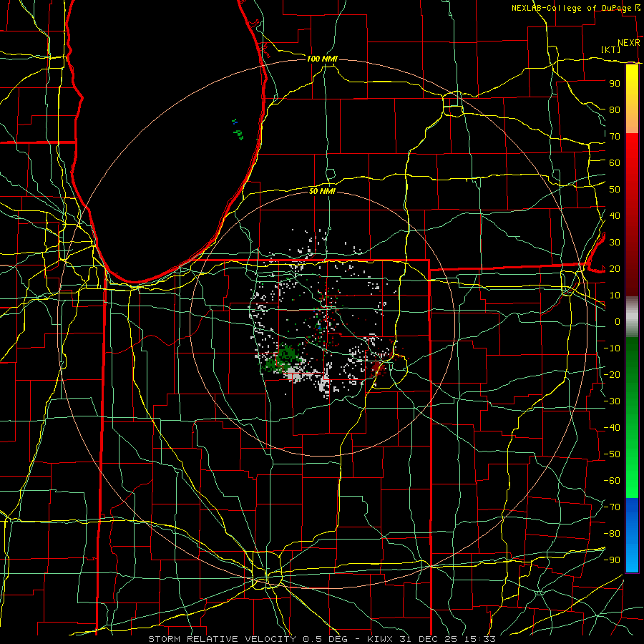Click the -60 knot scale label
Viewport: 644px width, 644px height.
tap(612, 481)
